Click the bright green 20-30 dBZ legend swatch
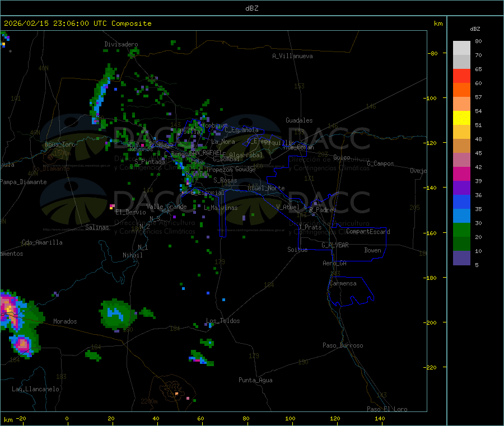Image resolution: width=504 pixels, height=426 pixels. coord(461,230)
